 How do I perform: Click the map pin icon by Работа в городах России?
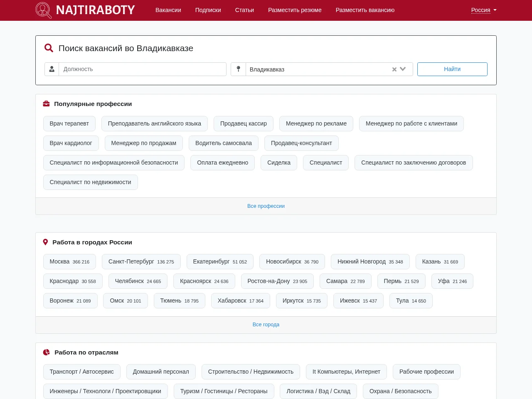(x=46, y=242)
